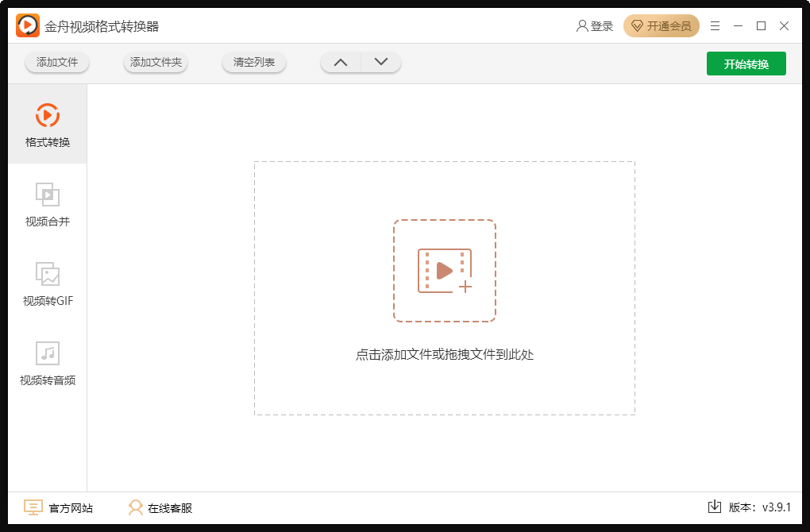Click the 添加文件夹 button to add a folder
810x532 pixels.
[x=156, y=62]
